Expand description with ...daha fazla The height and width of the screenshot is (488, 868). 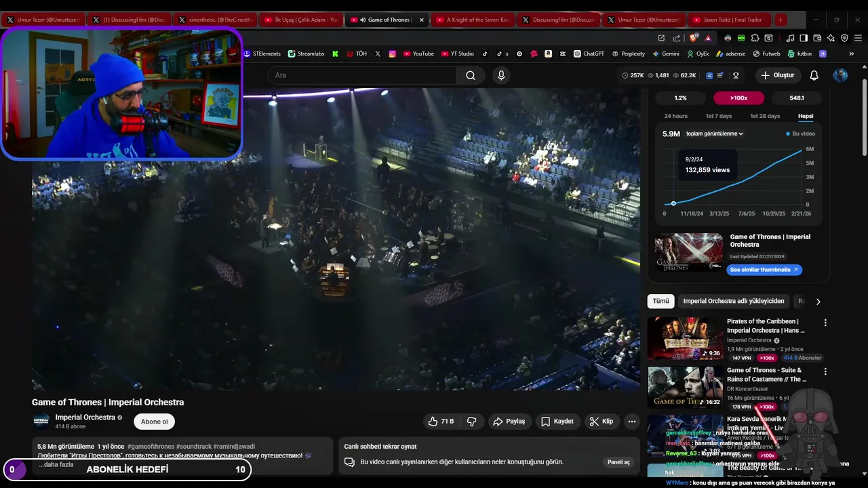[56, 465]
